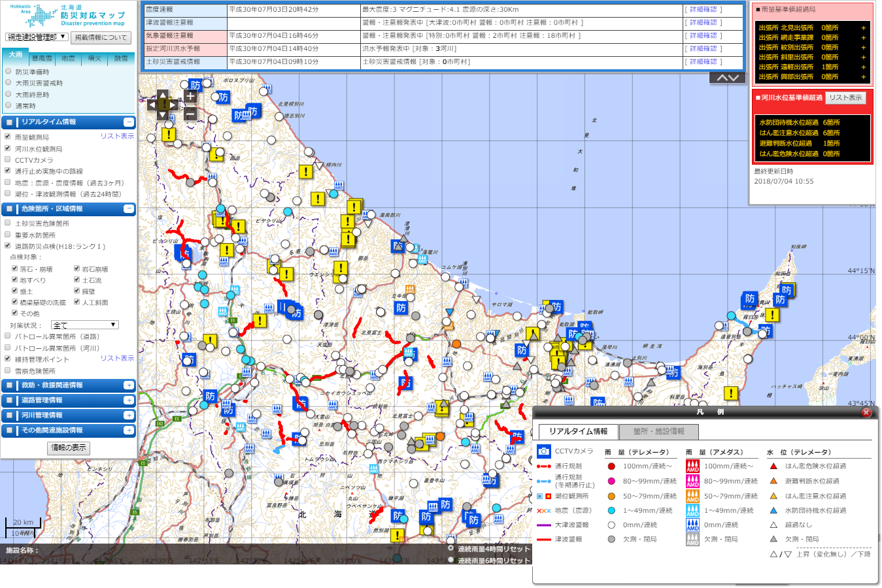This screenshot has width=882, height=588.
Task: Switch to the 地震 tab
Action: coord(68,59)
